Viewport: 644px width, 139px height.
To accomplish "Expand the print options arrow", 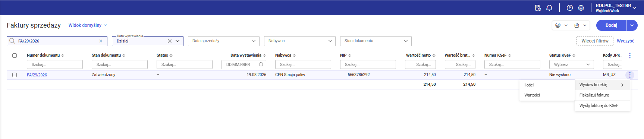I will 566,25.
